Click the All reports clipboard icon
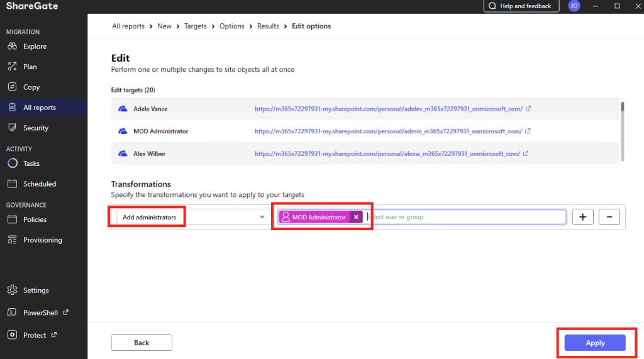Viewport: 644px width, 359px height. tap(13, 108)
